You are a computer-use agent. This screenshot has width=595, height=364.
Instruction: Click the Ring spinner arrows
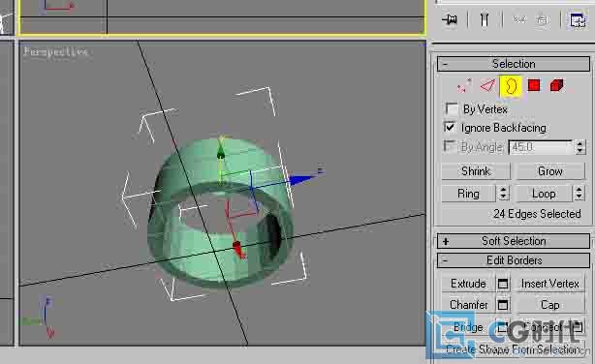(503, 194)
